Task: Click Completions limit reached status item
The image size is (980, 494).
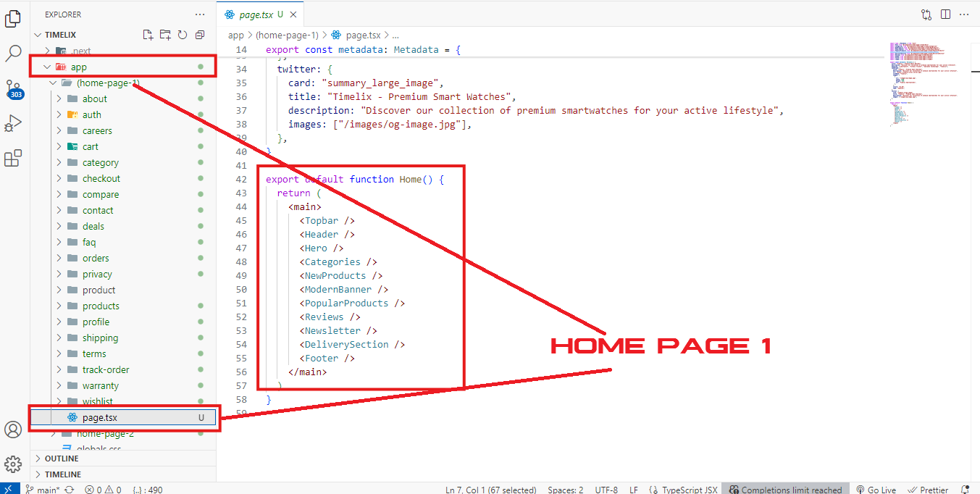Action: [x=785, y=490]
